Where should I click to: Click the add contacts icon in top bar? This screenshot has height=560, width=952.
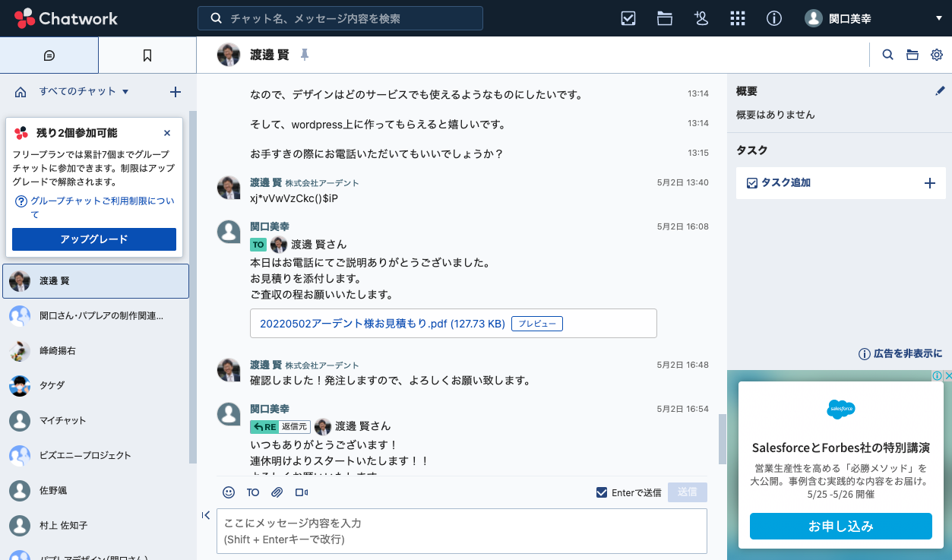tap(701, 17)
